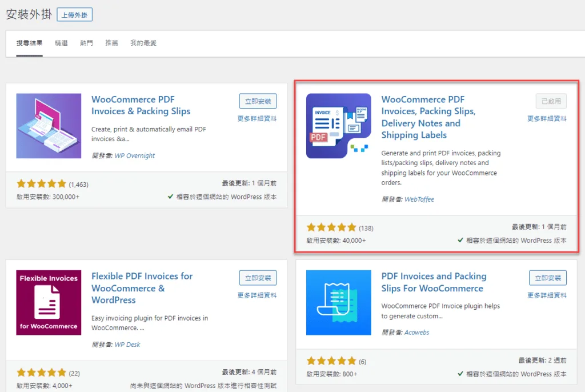
Task: Click the 啟用安裝數: 40,000+ text
Action: click(x=336, y=241)
